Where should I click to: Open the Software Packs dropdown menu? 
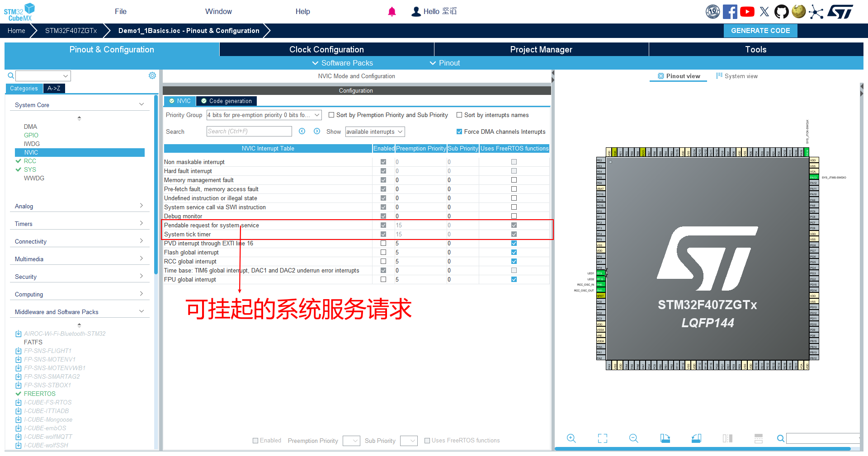343,63
